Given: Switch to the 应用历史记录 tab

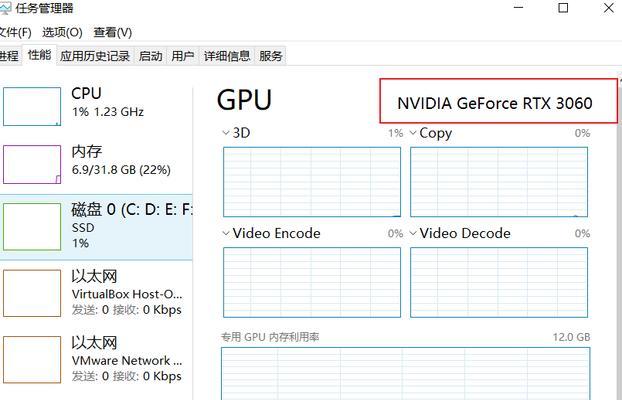Looking at the screenshot, I should pos(95,56).
